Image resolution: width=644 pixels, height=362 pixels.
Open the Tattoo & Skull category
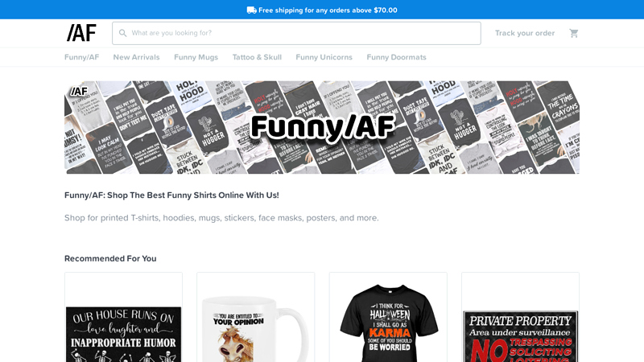pyautogui.click(x=257, y=57)
